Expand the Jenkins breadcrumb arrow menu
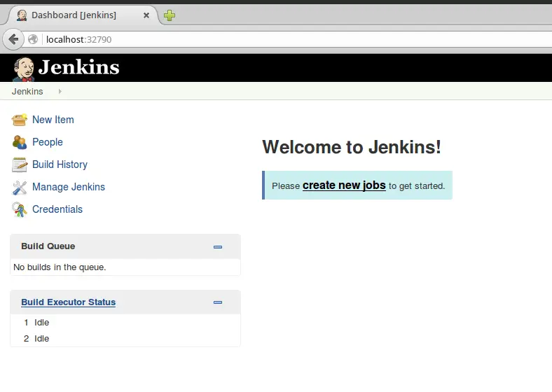Viewport: 552px width, 392px height. coord(60,92)
